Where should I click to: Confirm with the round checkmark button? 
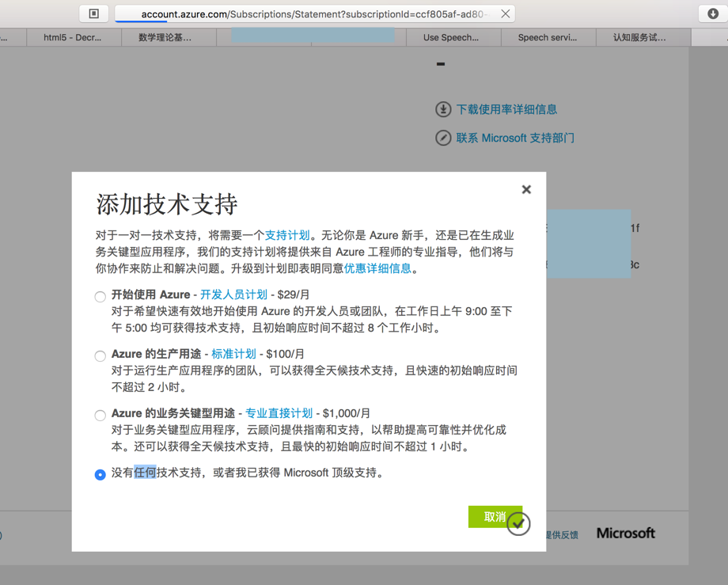[518, 524]
